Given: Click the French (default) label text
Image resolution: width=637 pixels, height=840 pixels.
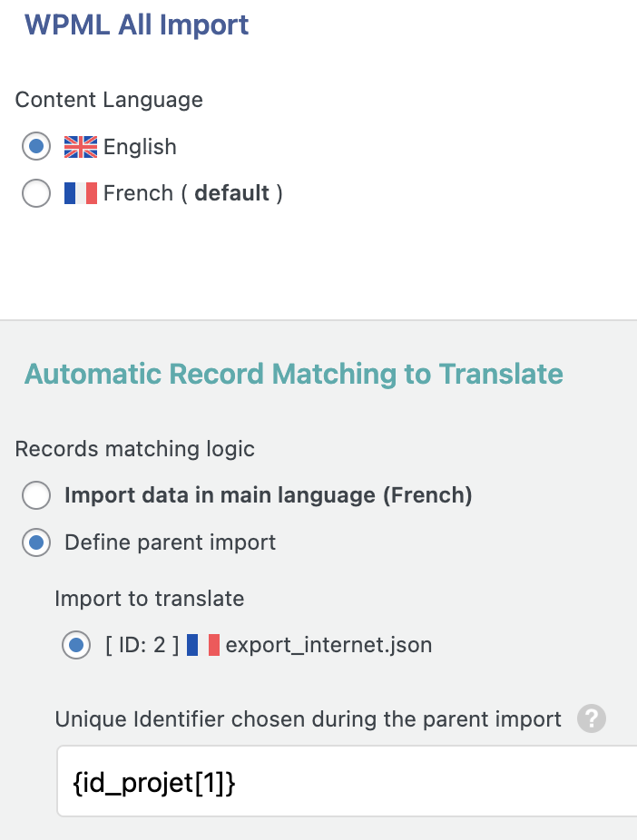Looking at the screenshot, I should coord(193,193).
